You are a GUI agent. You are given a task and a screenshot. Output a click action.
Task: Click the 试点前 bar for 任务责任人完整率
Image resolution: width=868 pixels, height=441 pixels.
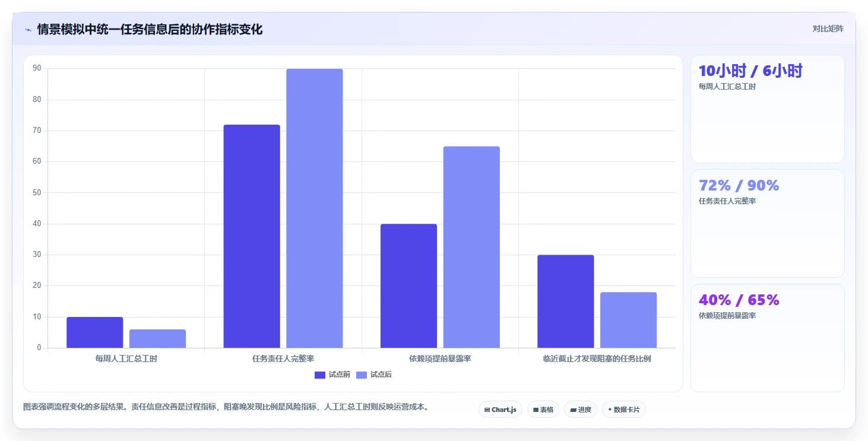252,236
